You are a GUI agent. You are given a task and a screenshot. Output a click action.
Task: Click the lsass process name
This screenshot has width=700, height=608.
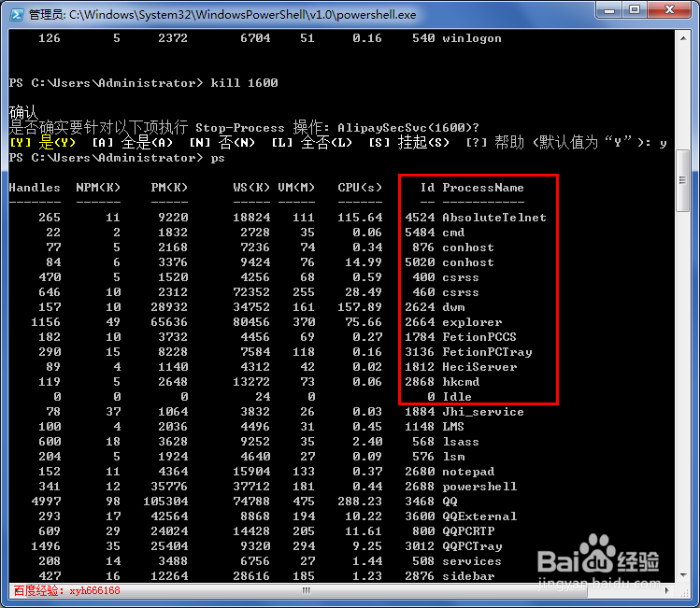[x=461, y=442]
